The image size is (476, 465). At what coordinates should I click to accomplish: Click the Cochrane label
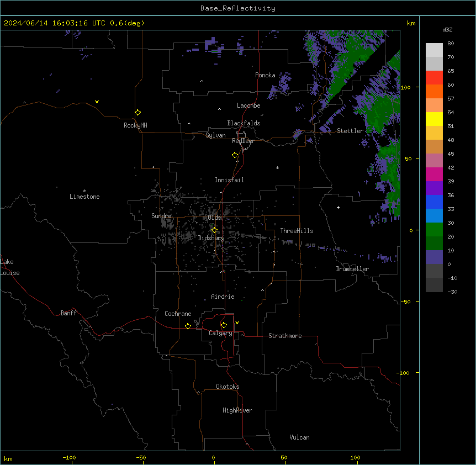(178, 314)
